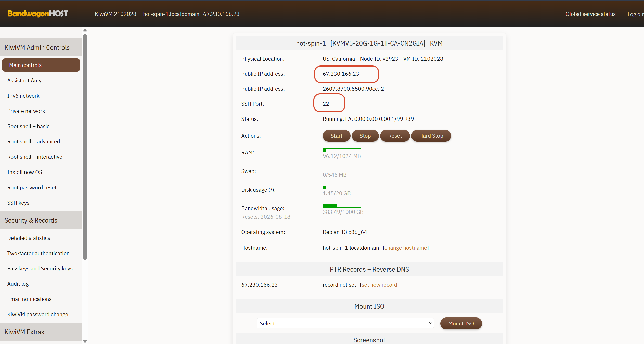Click the 'VM ID: 2102028' text
The image size is (644, 344).
coord(423,59)
